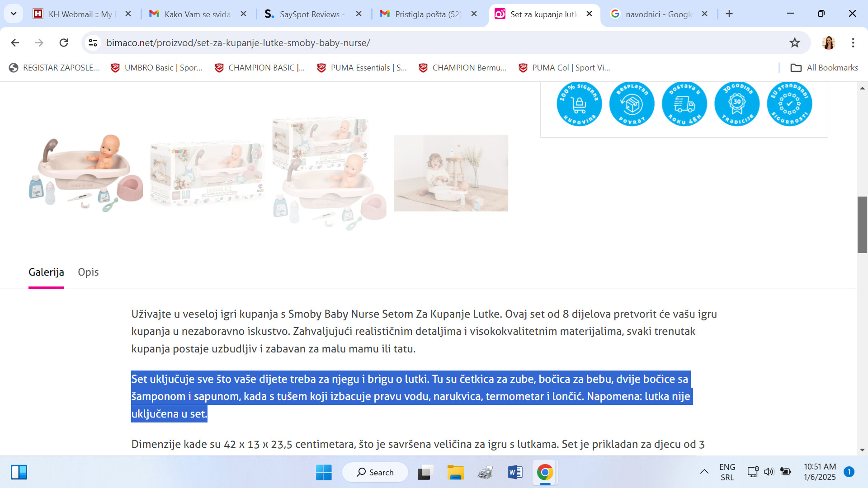Screen dimensions: 868x488
Task: Open Chrome three-dot menu
Action: [x=853, y=42]
